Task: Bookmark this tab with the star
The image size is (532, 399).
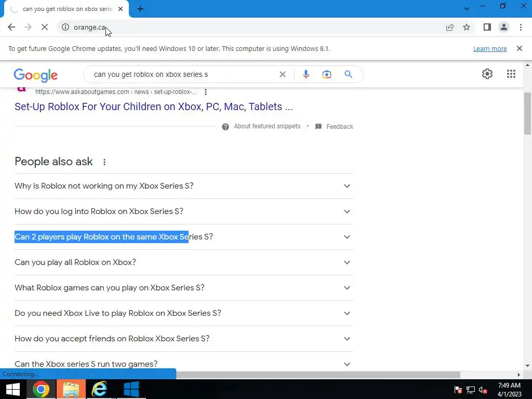Action: coord(467,27)
